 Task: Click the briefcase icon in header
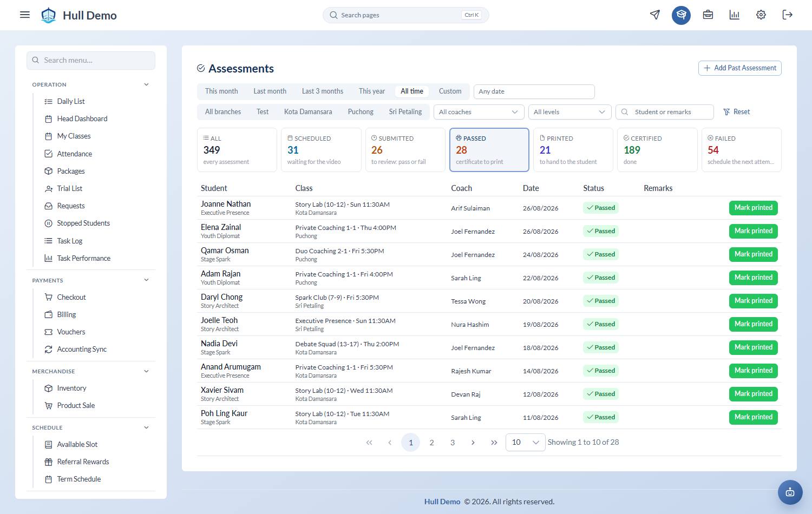pos(708,15)
